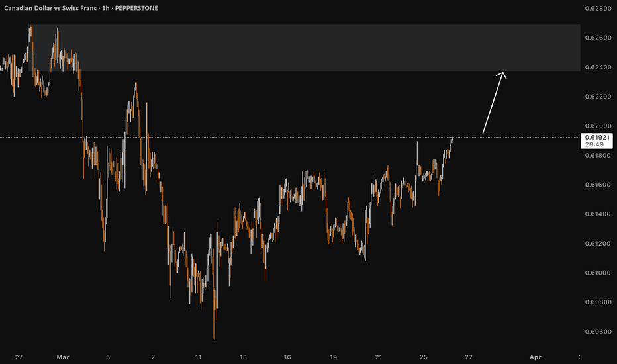
Task: Click the 0.62800 price axis label
Action: [x=598, y=8]
